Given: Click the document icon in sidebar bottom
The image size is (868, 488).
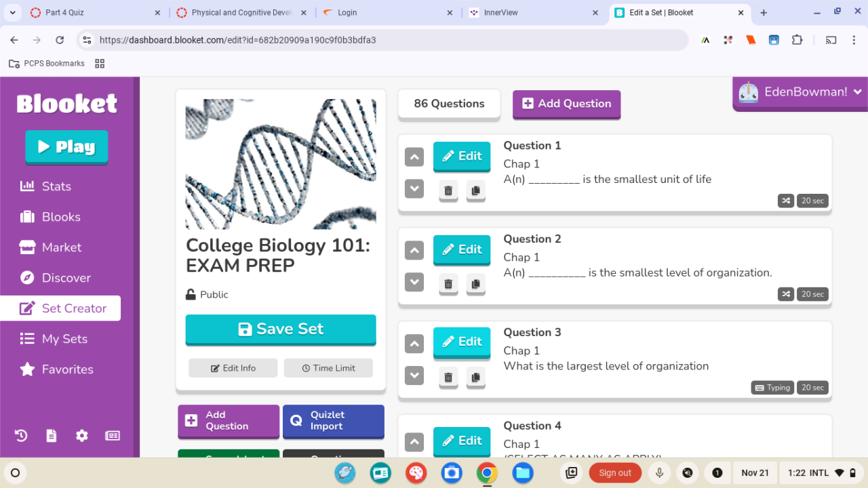Looking at the screenshot, I should pyautogui.click(x=52, y=436).
